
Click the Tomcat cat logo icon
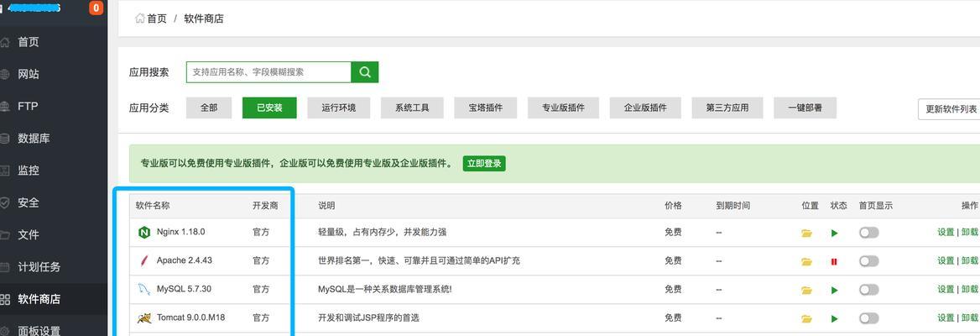point(144,318)
